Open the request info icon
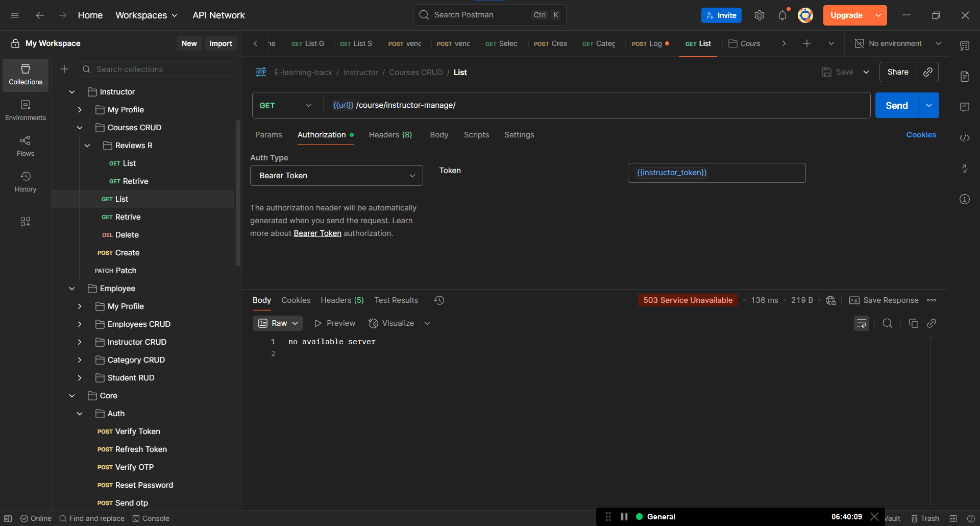The width and height of the screenshot is (980, 526). [965, 199]
